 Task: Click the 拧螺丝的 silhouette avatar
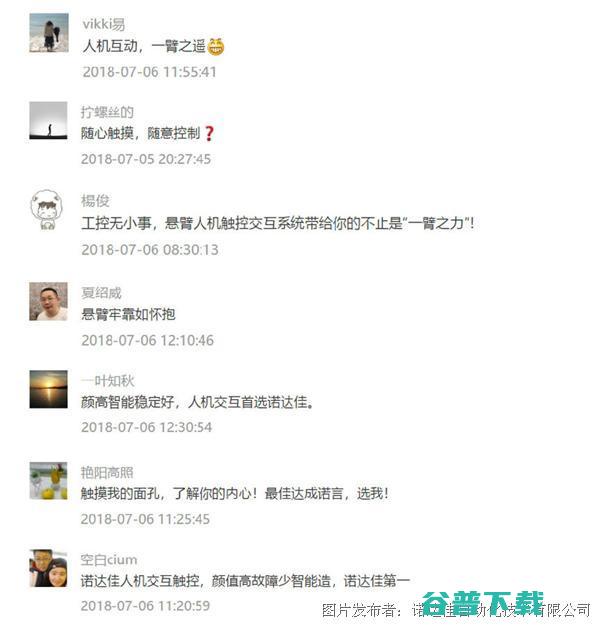point(49,120)
